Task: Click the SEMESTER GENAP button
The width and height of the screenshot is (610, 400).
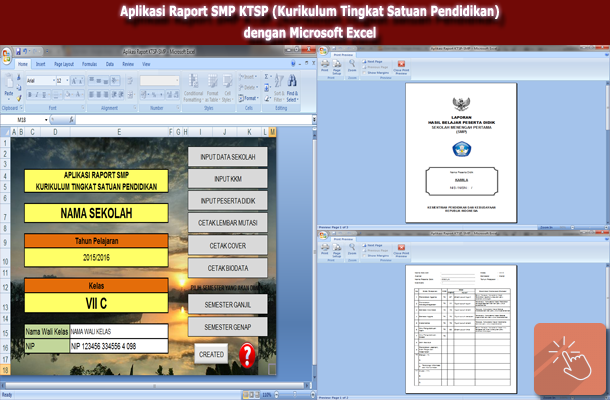Action: pyautogui.click(x=228, y=327)
